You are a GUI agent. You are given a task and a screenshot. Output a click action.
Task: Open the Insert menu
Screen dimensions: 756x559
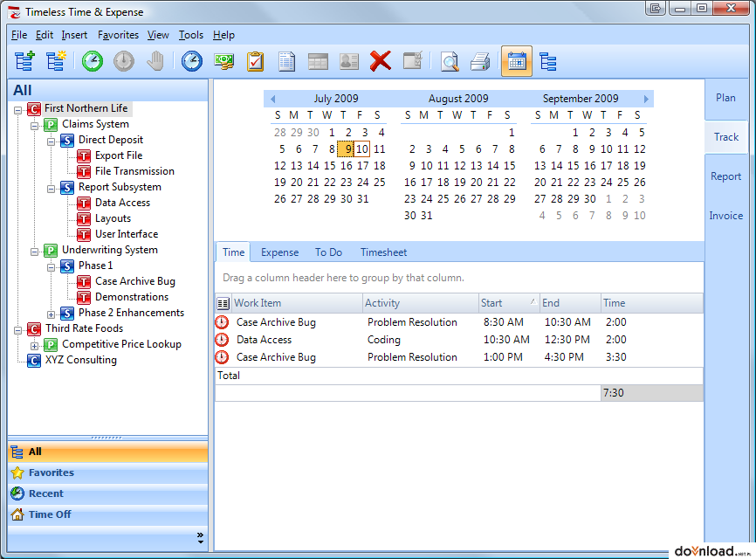click(74, 35)
